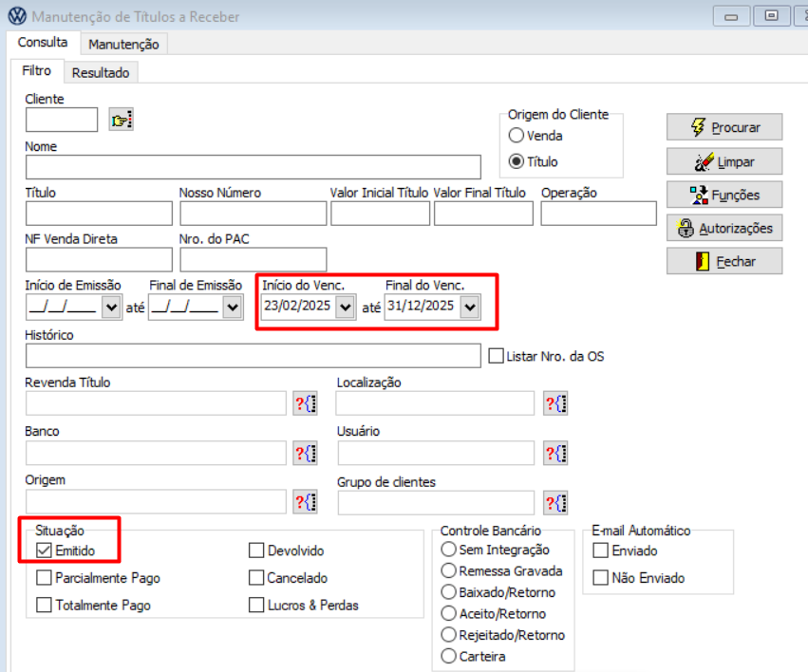The width and height of the screenshot is (808, 672).
Task: Open Início de Emissão date dropdown
Action: pos(111,308)
